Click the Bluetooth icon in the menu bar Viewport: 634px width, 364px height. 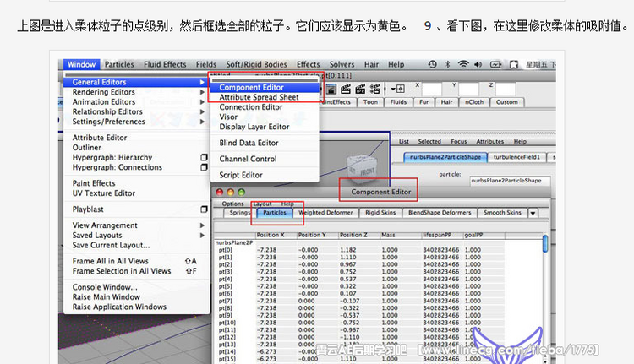[447, 64]
